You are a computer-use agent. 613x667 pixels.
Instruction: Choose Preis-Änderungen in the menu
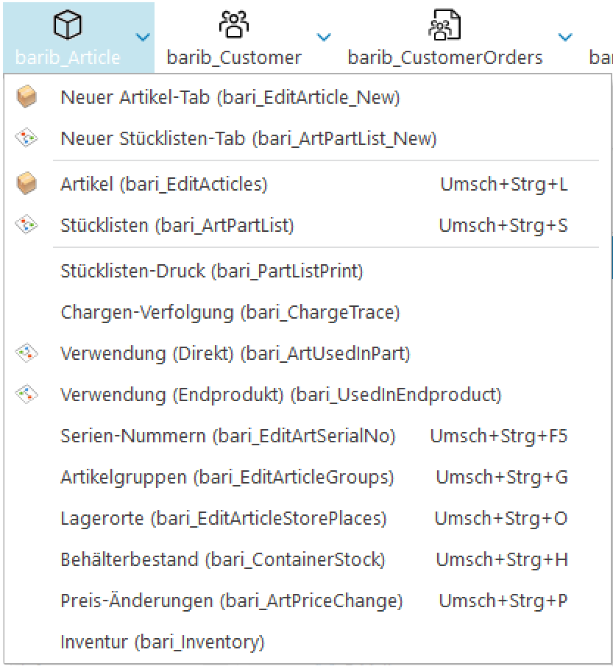click(x=231, y=600)
